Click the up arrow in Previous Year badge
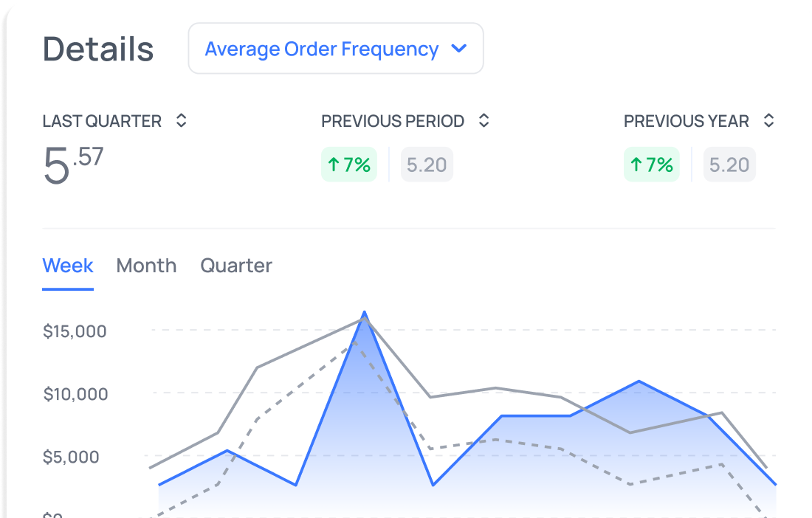812x518 pixels. pos(636,165)
